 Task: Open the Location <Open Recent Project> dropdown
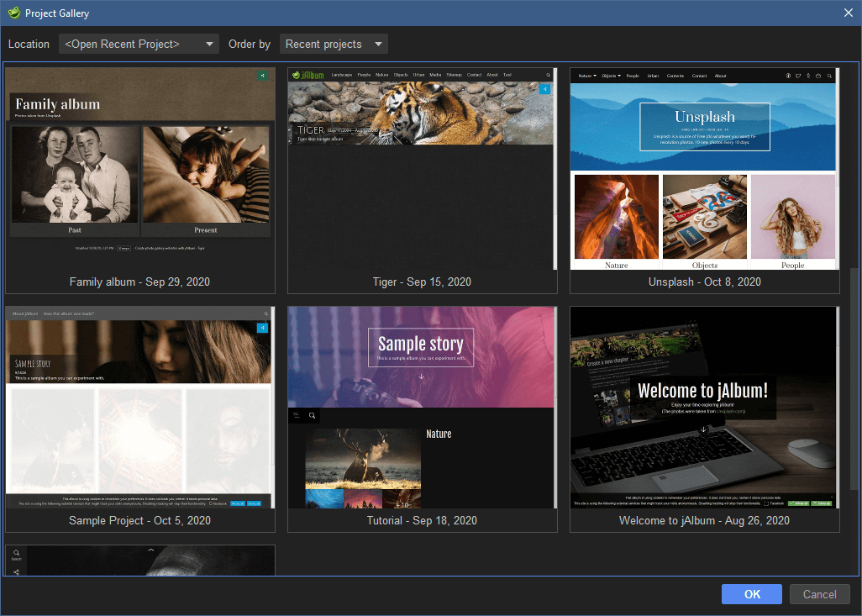pyautogui.click(x=138, y=44)
